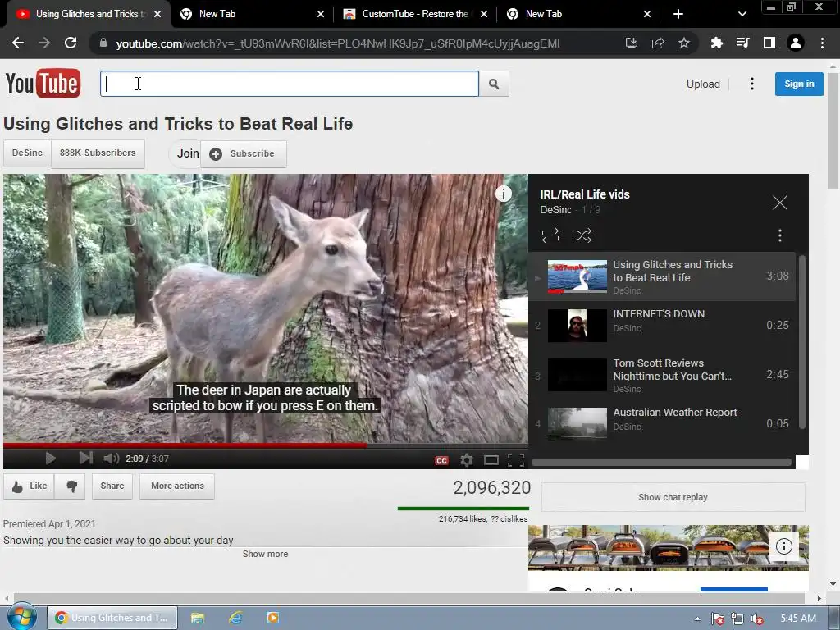Viewport: 840px width, 630px height.
Task: Close the CustomTube tab
Action: (x=484, y=14)
